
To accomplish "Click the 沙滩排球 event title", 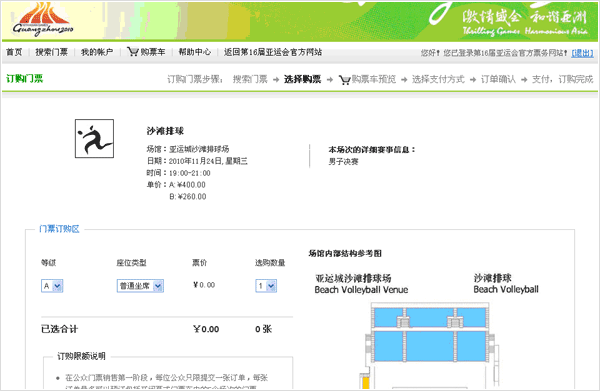I will tap(165, 131).
